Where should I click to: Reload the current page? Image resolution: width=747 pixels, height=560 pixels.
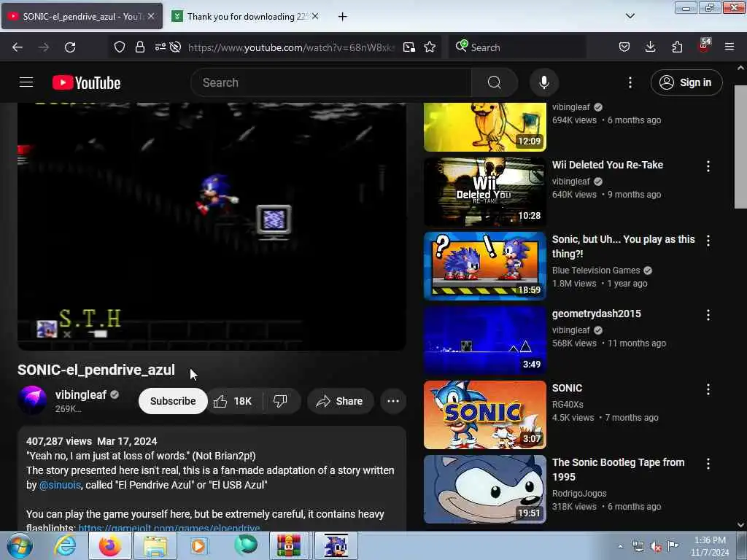[70, 47]
